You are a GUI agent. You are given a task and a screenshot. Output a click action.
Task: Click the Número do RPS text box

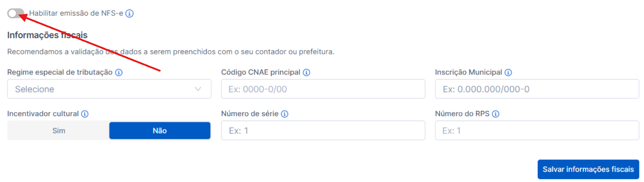click(537, 131)
